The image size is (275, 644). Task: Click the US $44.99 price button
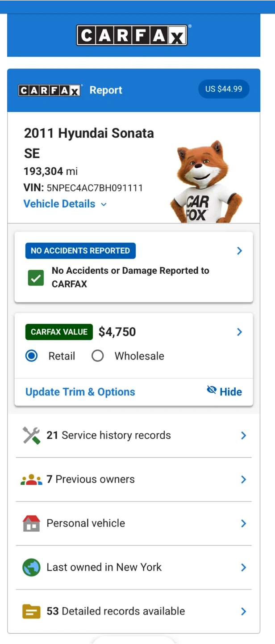click(x=224, y=89)
